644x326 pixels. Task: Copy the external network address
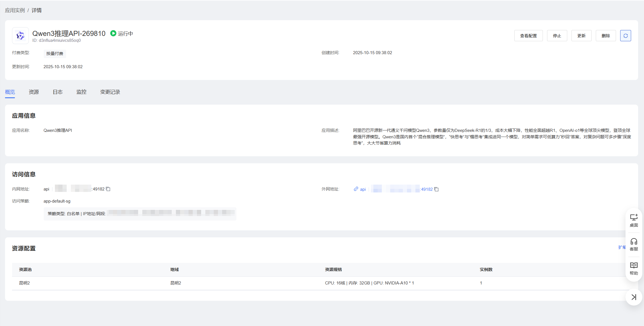pyautogui.click(x=436, y=189)
